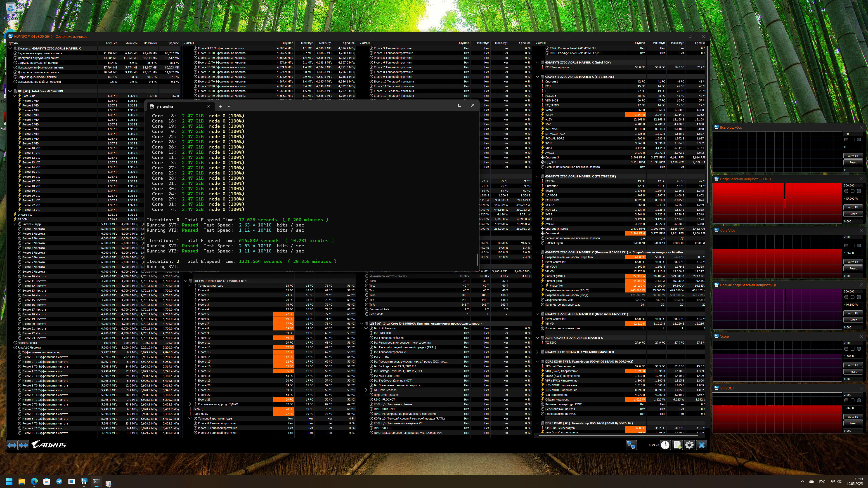Click the clock reset timer icon
The image size is (868, 488).
tap(665, 445)
